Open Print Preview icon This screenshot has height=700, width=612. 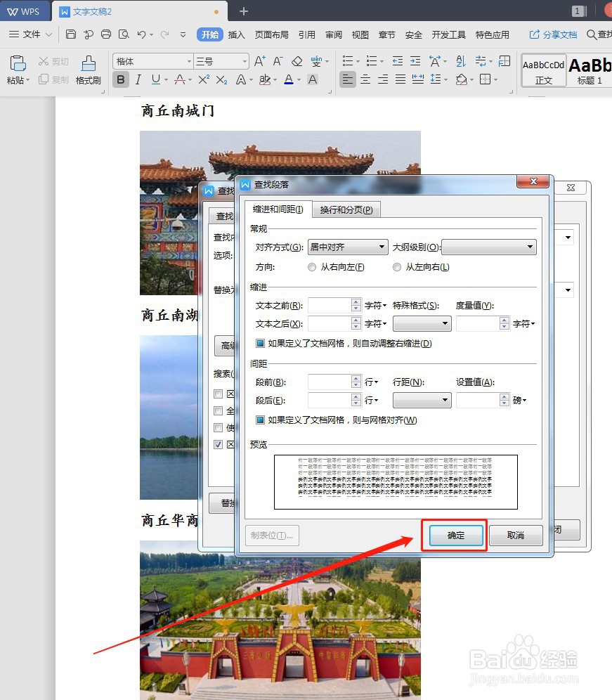[124, 34]
